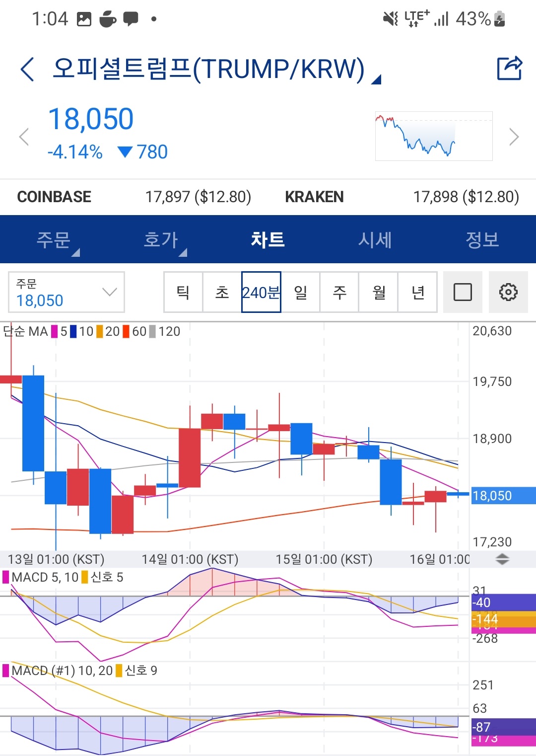This screenshot has width=536, height=756.
Task: Open the 정보 tab
Action: [x=482, y=239]
